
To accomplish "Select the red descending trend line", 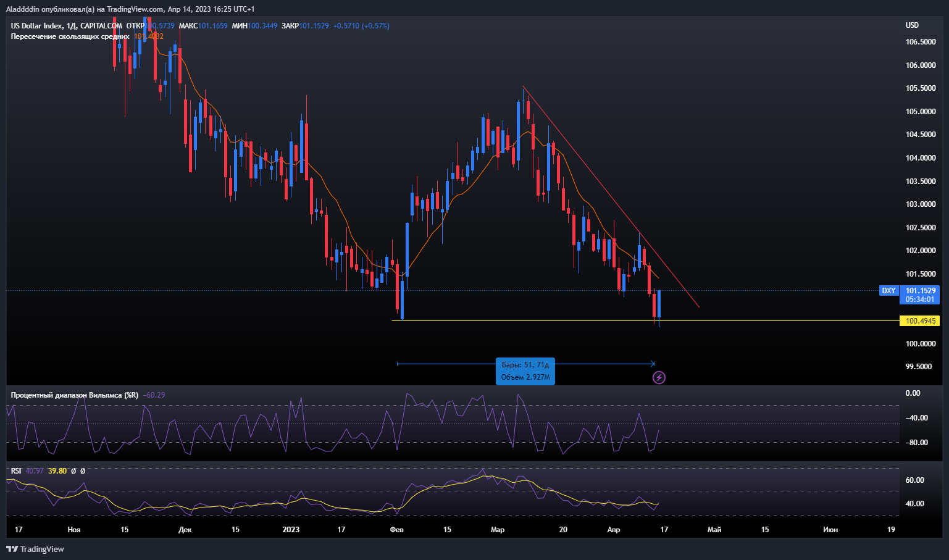I will pos(611,196).
